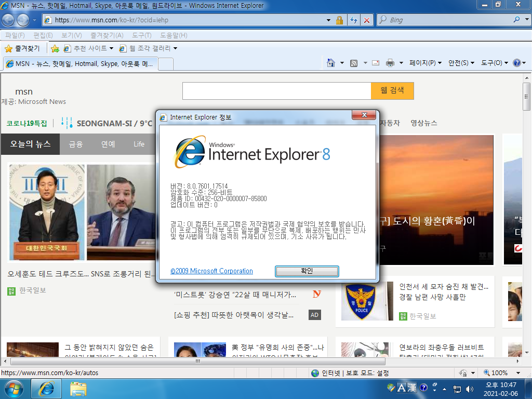532x399 pixels.
Task: Open the 페이지(P) command menu
Action: pyautogui.click(x=425, y=63)
